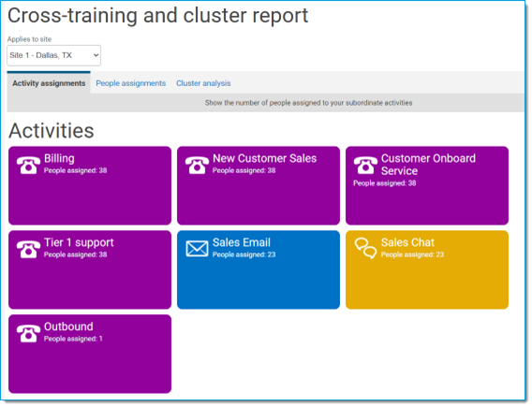Click the Customer Onboard Service phone icon
Viewport: 532px width, 407px height.
click(365, 166)
